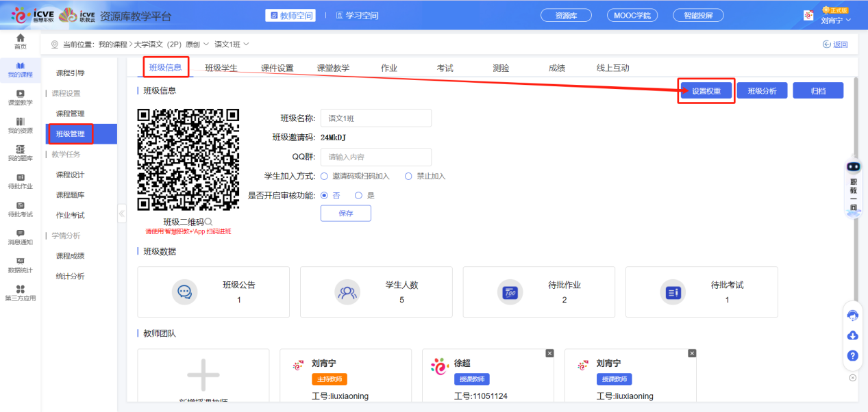Enable 是 for the review function

[358, 194]
